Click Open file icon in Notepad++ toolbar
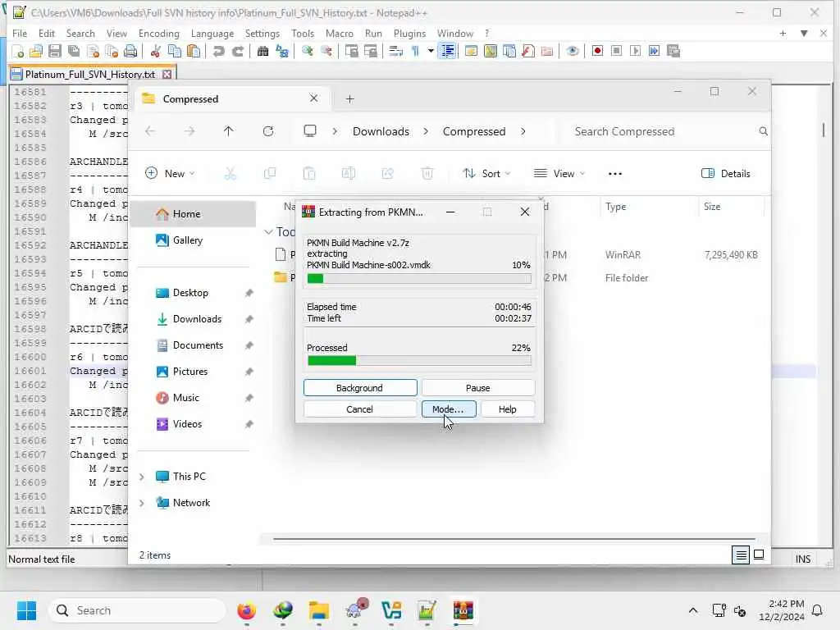Image resolution: width=840 pixels, height=630 pixels. [x=36, y=52]
